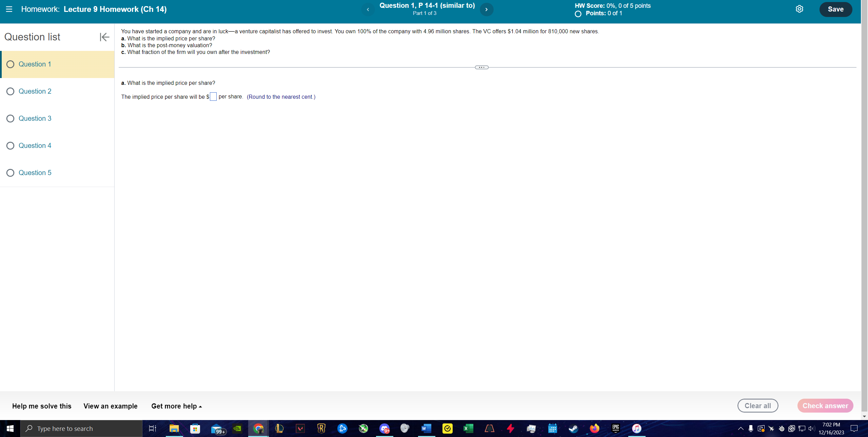The height and width of the screenshot is (437, 868).
Task: Select Question 5 in list
Action: pos(35,173)
